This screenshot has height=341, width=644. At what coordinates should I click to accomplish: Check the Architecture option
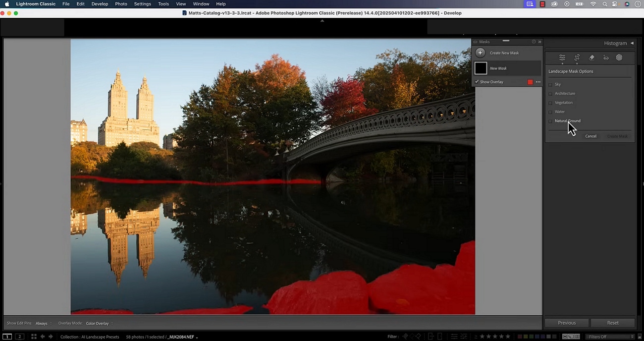(x=550, y=94)
